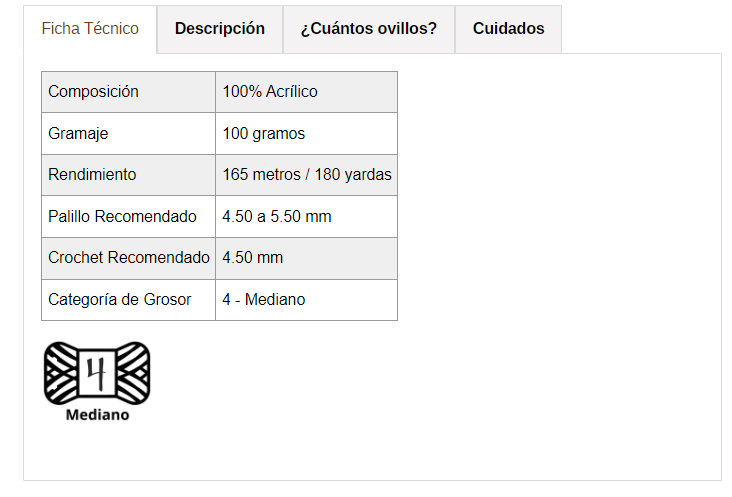Select the Palillo Recomendado cell
Viewport: 732px width, 497px height.
[x=128, y=217]
